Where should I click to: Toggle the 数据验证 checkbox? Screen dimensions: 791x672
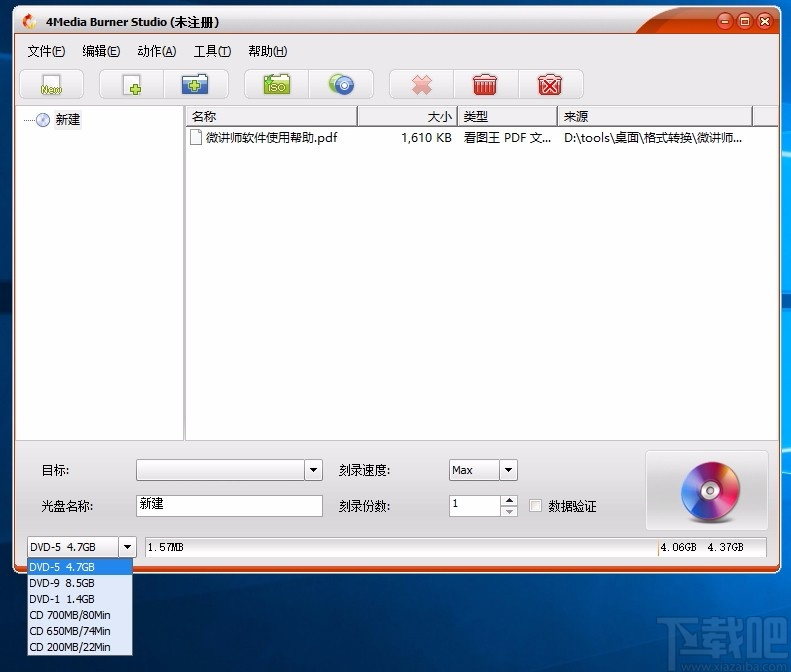[535, 506]
